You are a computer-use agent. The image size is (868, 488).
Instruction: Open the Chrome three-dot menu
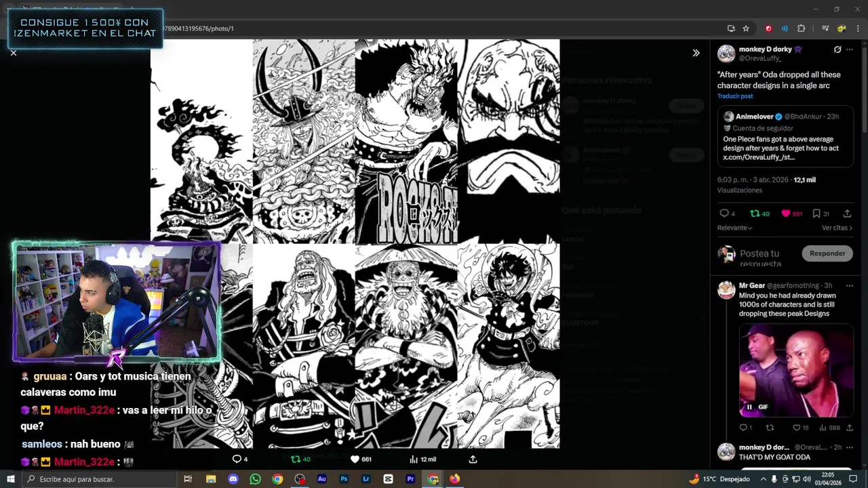[858, 28]
